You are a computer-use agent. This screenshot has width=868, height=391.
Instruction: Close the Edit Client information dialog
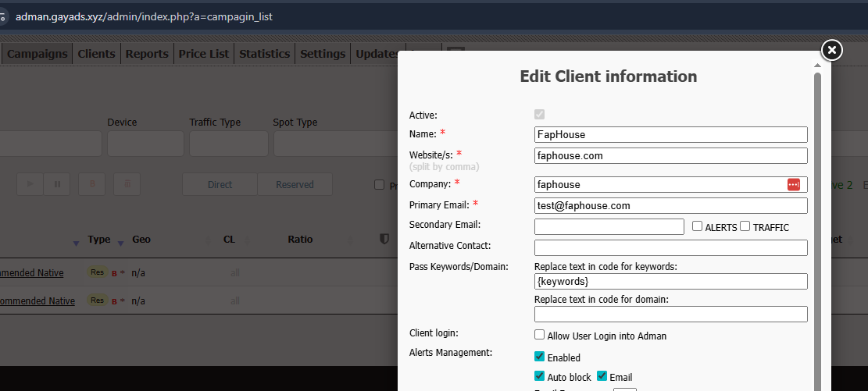click(x=832, y=50)
